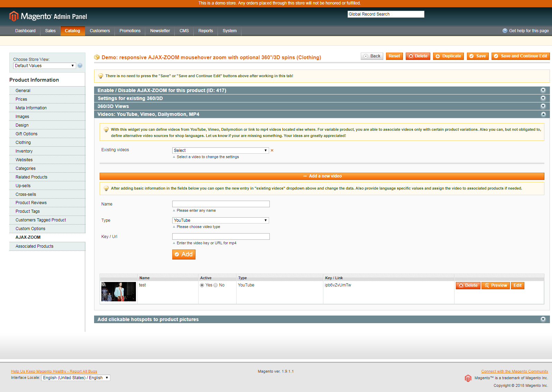Open the General product tab
This screenshot has height=392, width=552.
coord(47,91)
